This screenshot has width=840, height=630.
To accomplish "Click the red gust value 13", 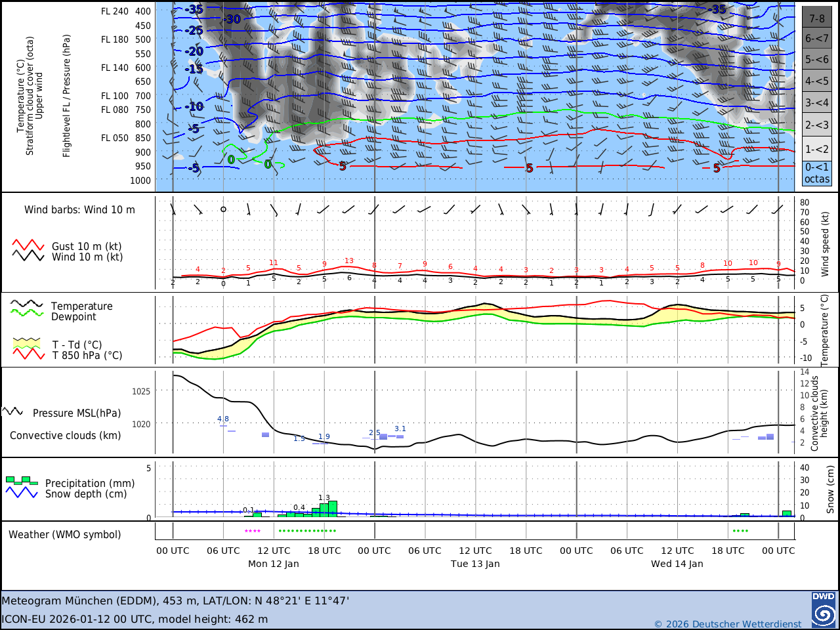I will [x=349, y=261].
